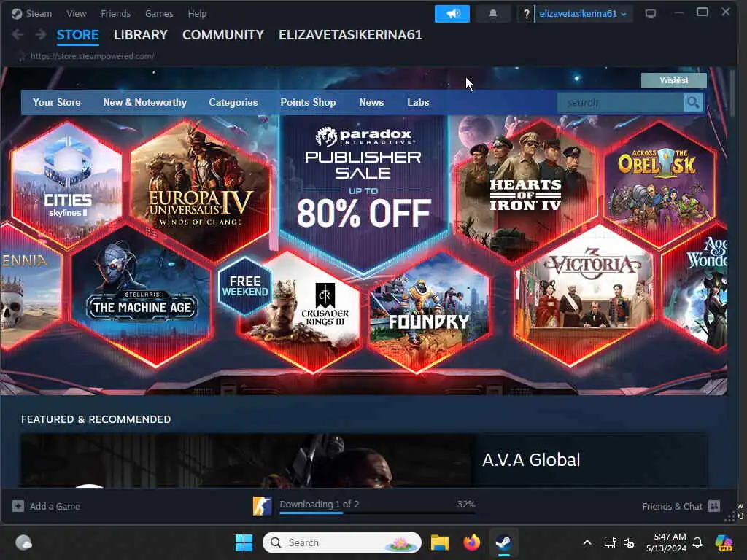Open Windows notification bell in taskbar

697,542
